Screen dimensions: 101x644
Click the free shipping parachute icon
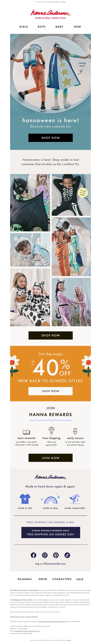(x=51, y=431)
